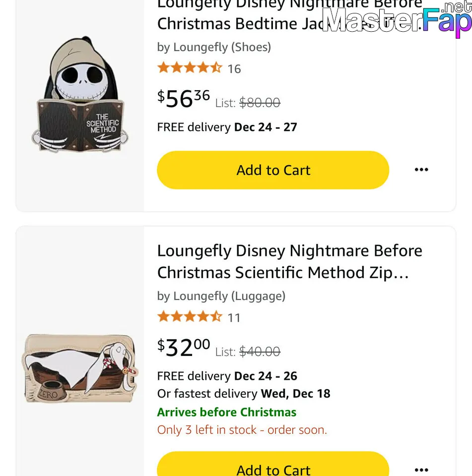This screenshot has width=472, height=476.
Task: Open Zero dog wallet product image
Action: coord(80,368)
